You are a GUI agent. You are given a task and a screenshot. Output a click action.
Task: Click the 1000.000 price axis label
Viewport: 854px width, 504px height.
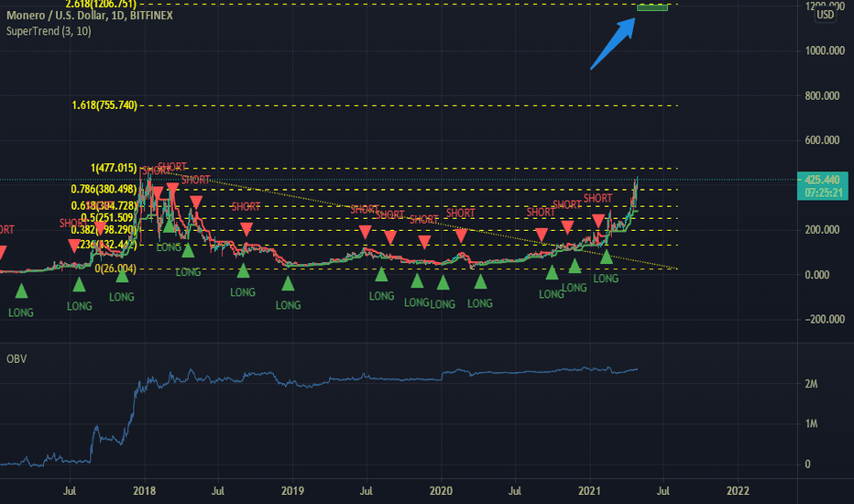click(825, 50)
